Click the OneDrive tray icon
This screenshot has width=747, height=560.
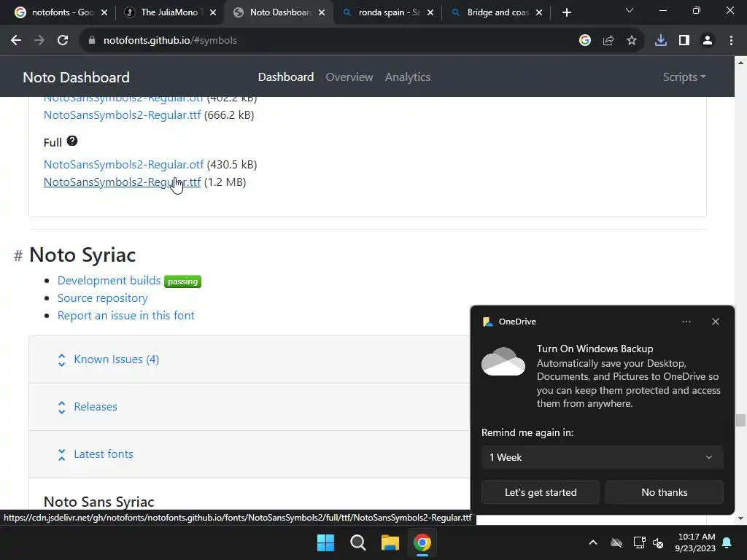tap(616, 542)
